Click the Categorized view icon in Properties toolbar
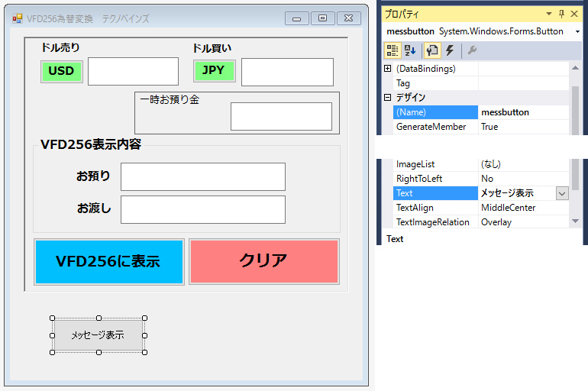 [x=393, y=50]
